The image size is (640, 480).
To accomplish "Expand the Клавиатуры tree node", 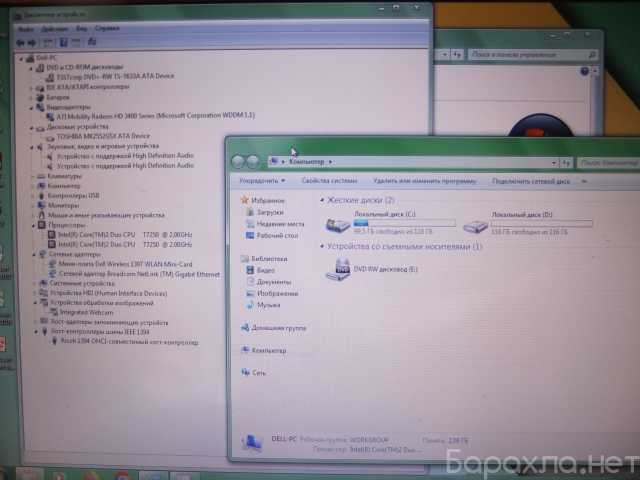I will pyautogui.click(x=31, y=175).
